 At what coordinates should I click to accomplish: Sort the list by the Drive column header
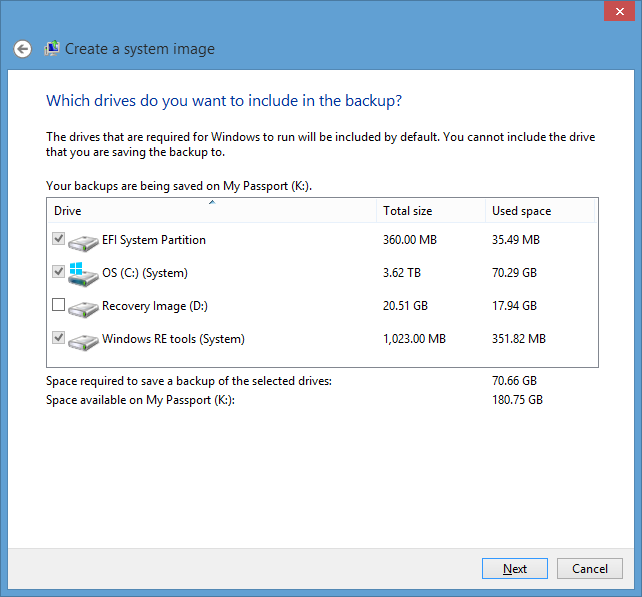point(212,211)
